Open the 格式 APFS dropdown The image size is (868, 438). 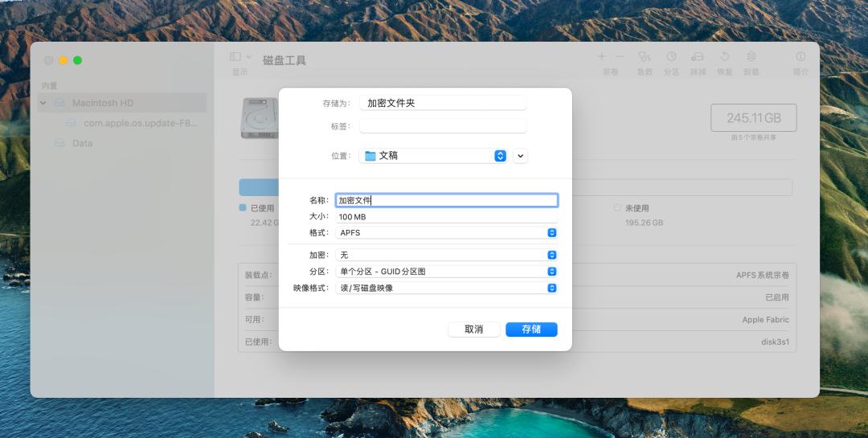click(447, 232)
